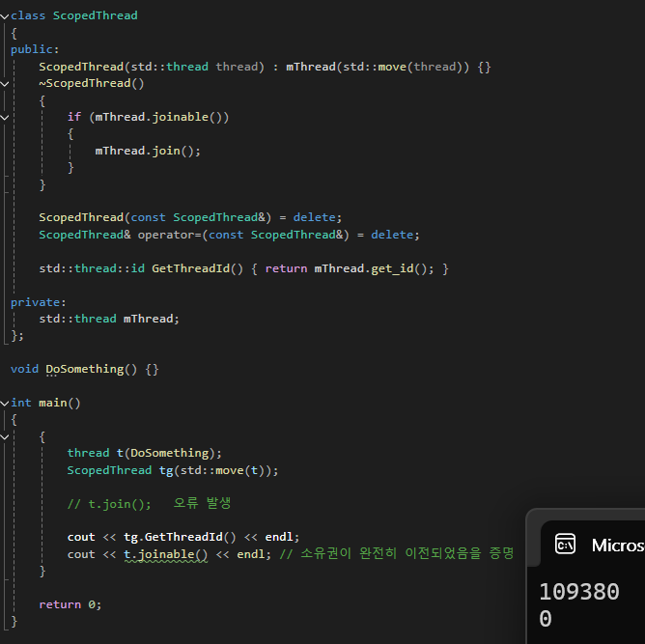Viewport: 645px width, 644px height.
Task: Click thread t(DoSomething); line
Action: (x=145, y=453)
